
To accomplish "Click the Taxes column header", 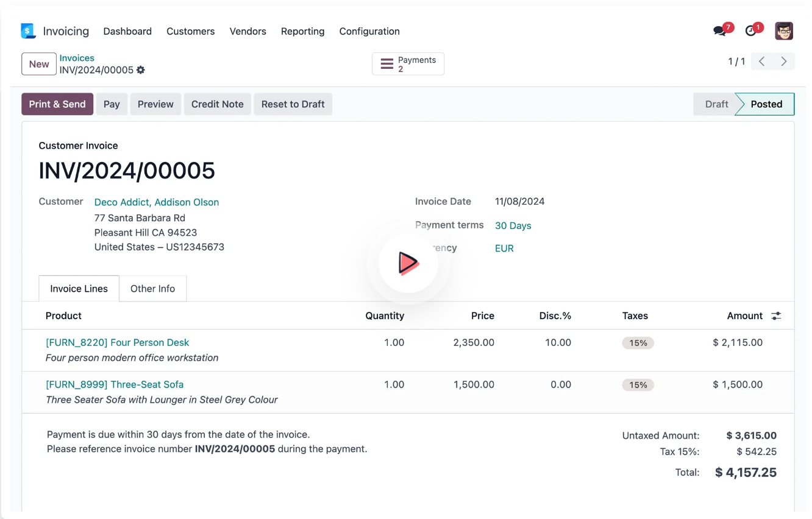I will click(635, 316).
